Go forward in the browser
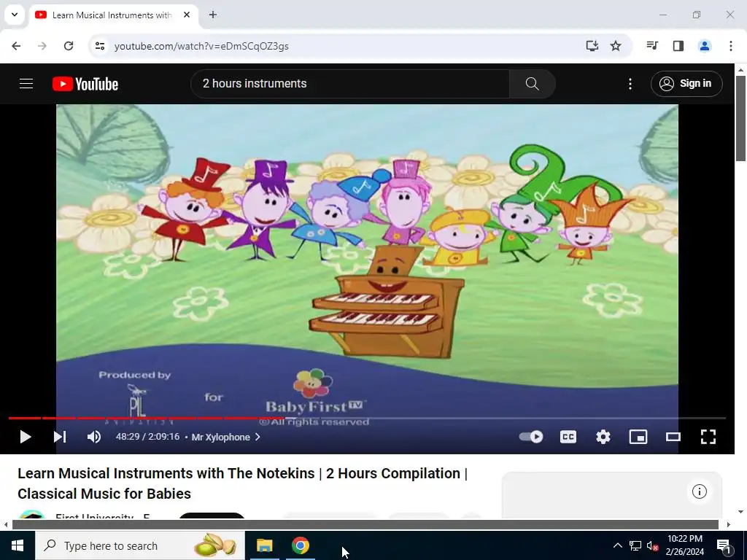The height and width of the screenshot is (560, 747). tap(42, 46)
